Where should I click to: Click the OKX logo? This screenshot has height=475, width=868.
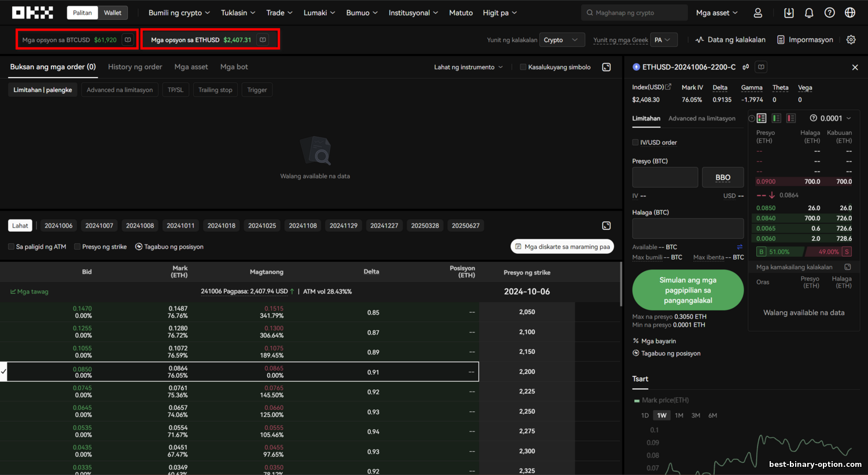pos(32,13)
